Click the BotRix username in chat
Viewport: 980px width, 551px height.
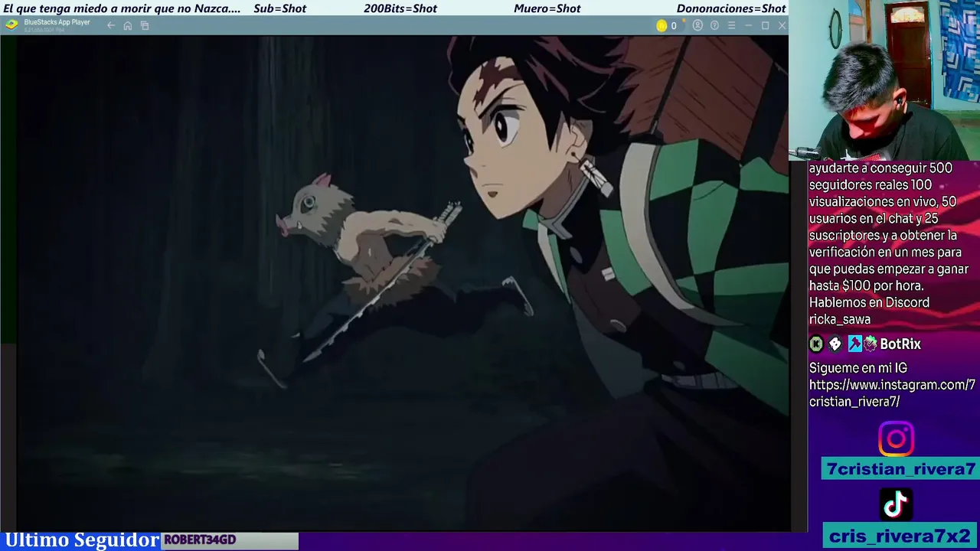click(900, 344)
